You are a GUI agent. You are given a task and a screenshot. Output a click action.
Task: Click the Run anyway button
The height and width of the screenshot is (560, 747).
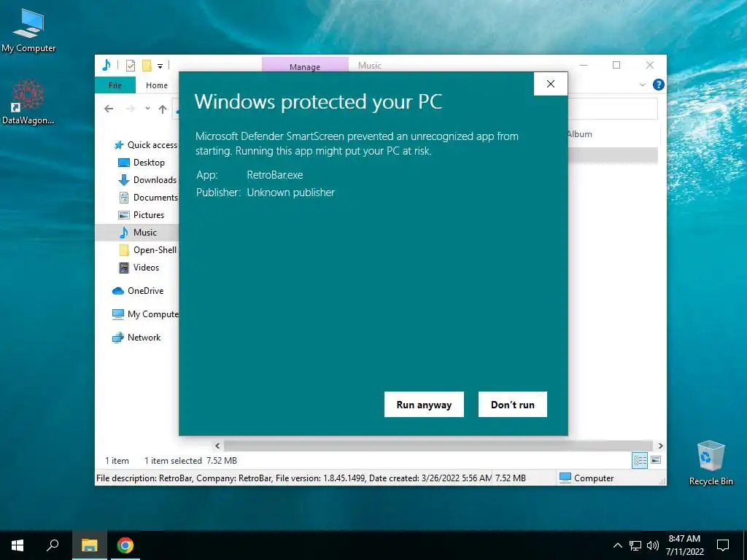424,404
